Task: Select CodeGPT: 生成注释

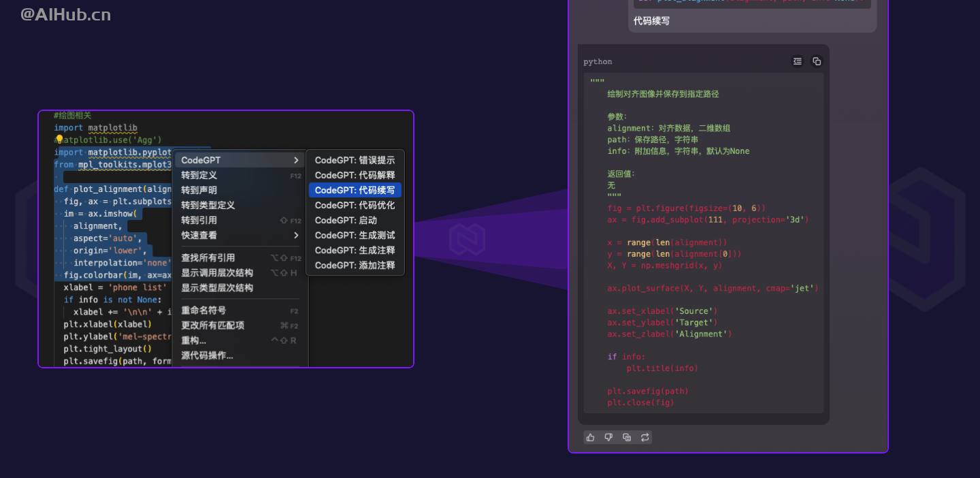Action: click(x=355, y=250)
